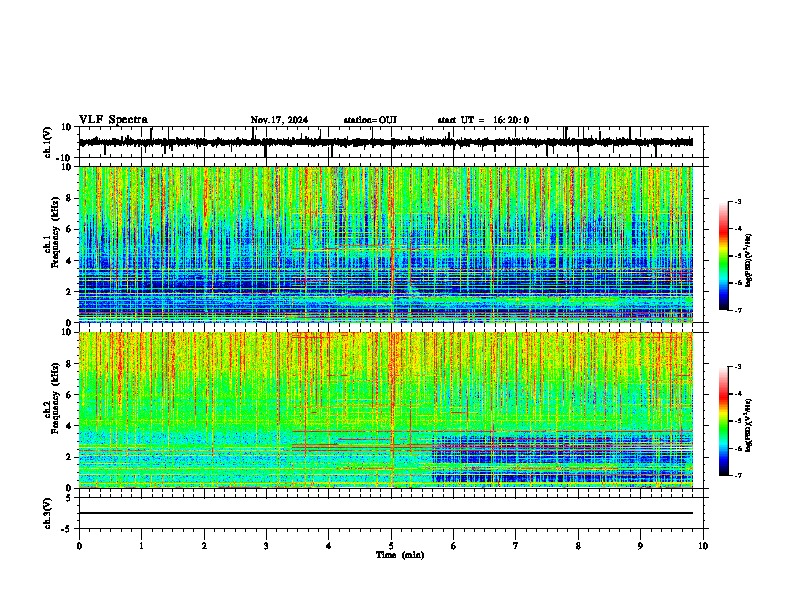Click the "VLF Spectra" title text
This screenshot has width=792, height=612.
[x=113, y=120]
